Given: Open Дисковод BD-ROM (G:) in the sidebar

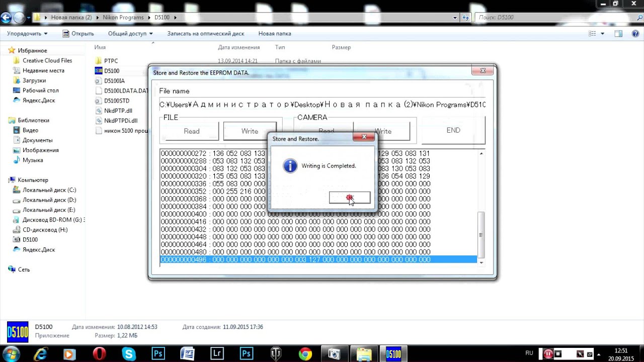Looking at the screenshot, I should click(53, 220).
